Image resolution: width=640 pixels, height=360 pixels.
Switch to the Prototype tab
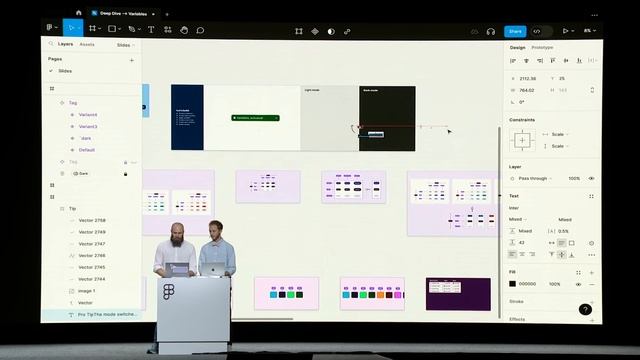(542, 47)
